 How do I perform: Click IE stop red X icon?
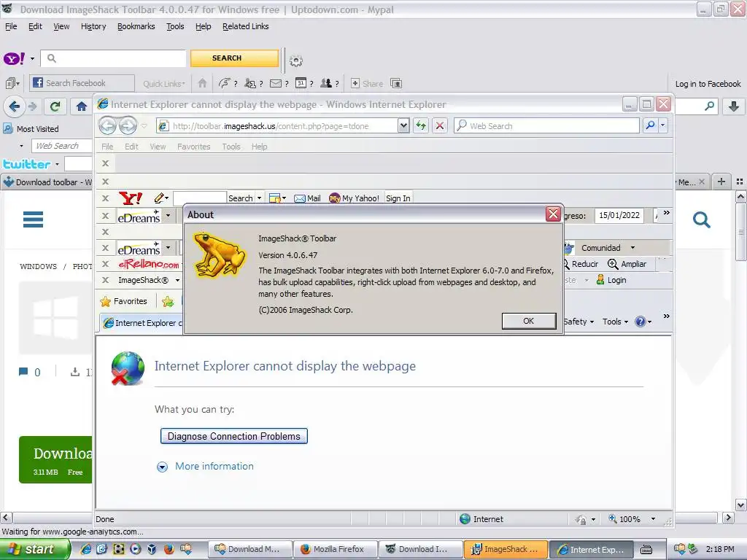440,125
